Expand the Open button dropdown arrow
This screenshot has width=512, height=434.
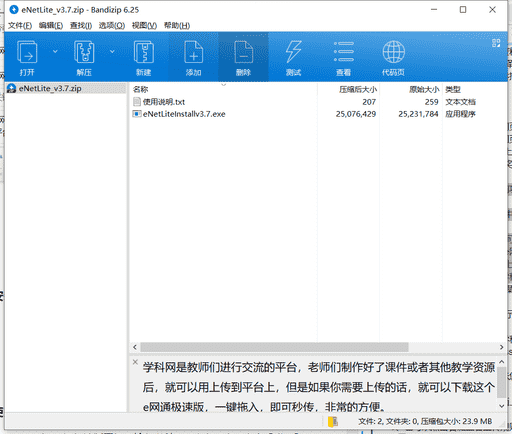click(55, 51)
